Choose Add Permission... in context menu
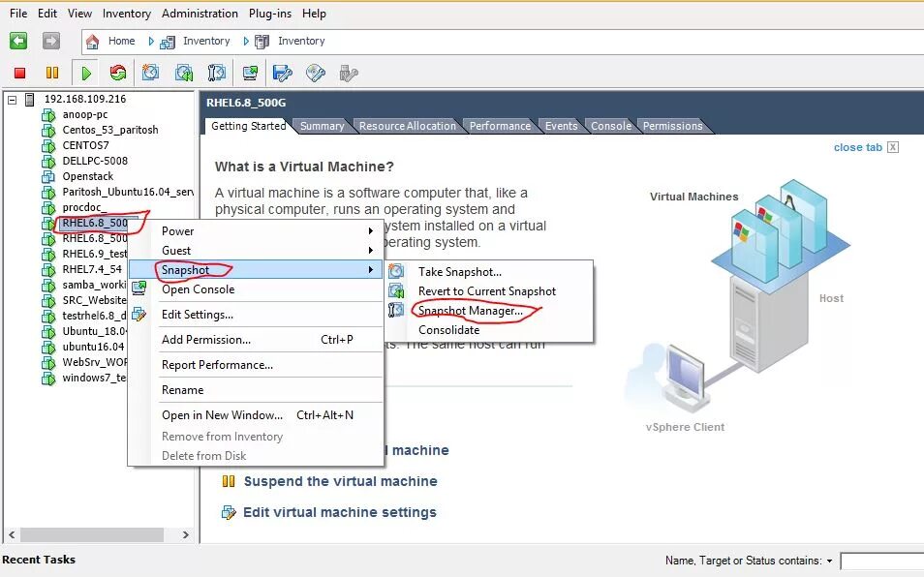The image size is (924, 577). [206, 339]
